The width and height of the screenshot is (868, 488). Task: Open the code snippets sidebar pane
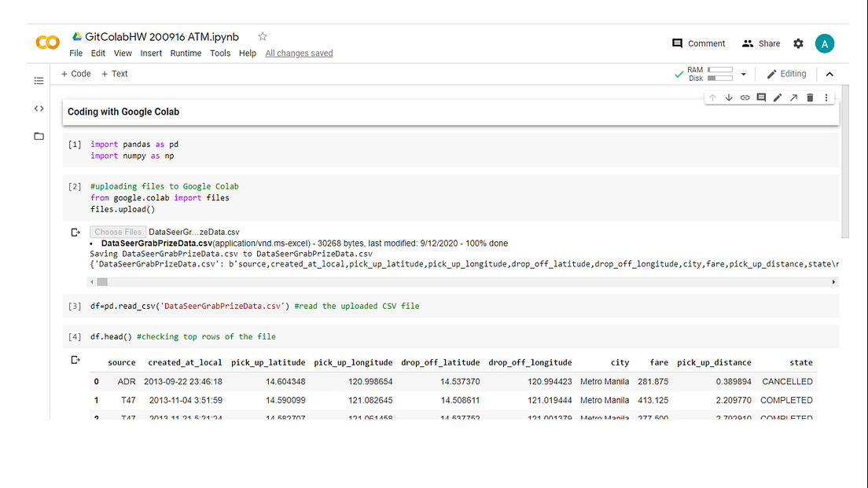(x=39, y=108)
